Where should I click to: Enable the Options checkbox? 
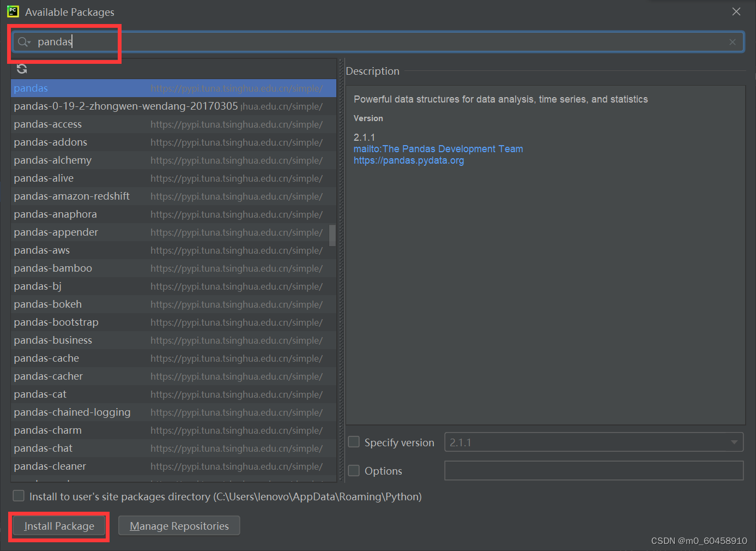pyautogui.click(x=354, y=470)
